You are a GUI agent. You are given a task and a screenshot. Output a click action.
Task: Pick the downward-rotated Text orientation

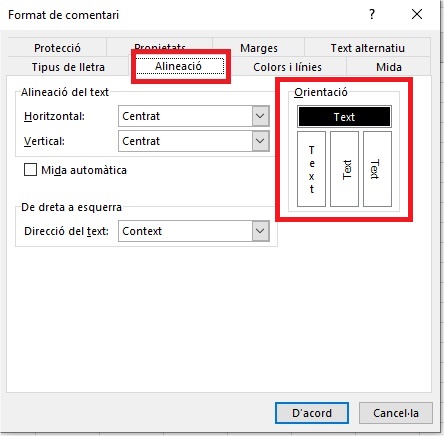point(377,169)
